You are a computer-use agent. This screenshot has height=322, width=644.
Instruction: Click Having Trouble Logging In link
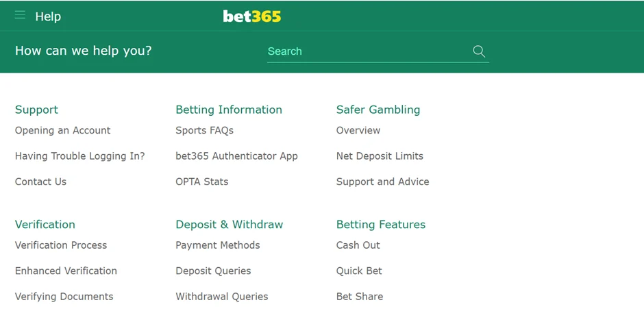(x=80, y=156)
